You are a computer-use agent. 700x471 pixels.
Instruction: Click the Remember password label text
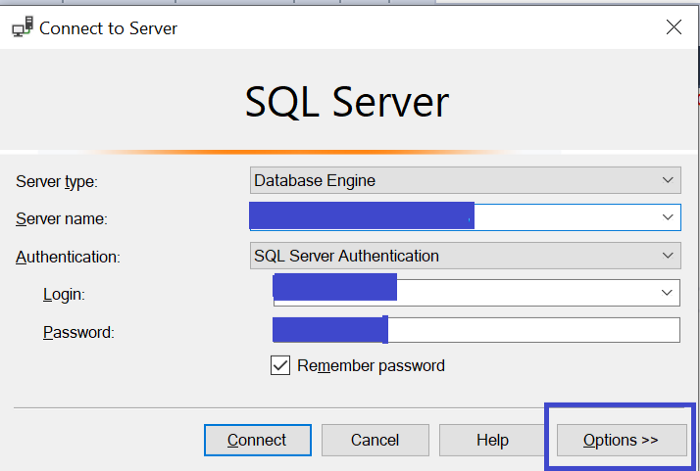coord(371,366)
